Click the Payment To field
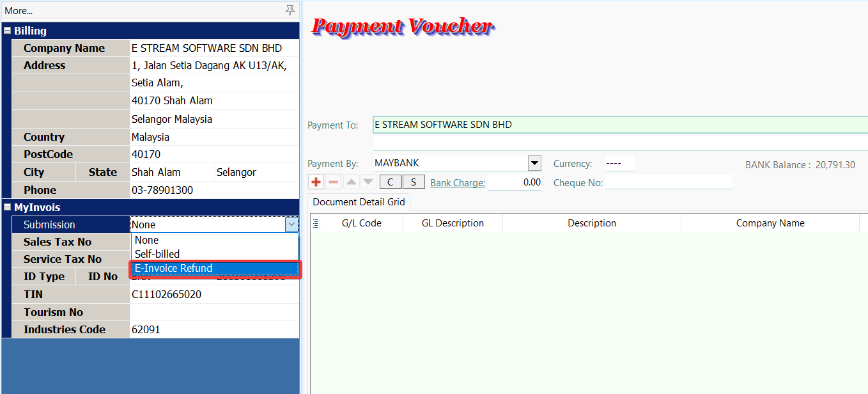Viewport: 868px width, 394px height. pyautogui.click(x=619, y=125)
